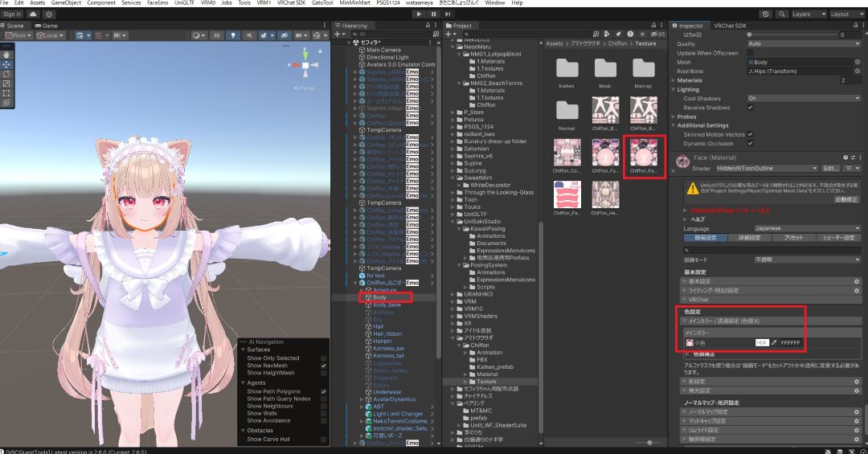Open the Gizmos menu icon

pyautogui.click(x=318, y=35)
